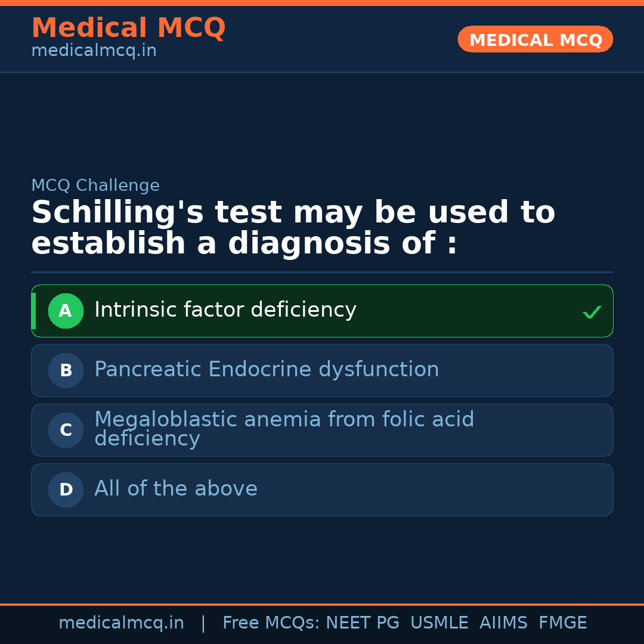Select answer Pancreatic Endocrine dysfunction
Image resolution: width=644 pixels, height=644 pixels.
point(267,370)
